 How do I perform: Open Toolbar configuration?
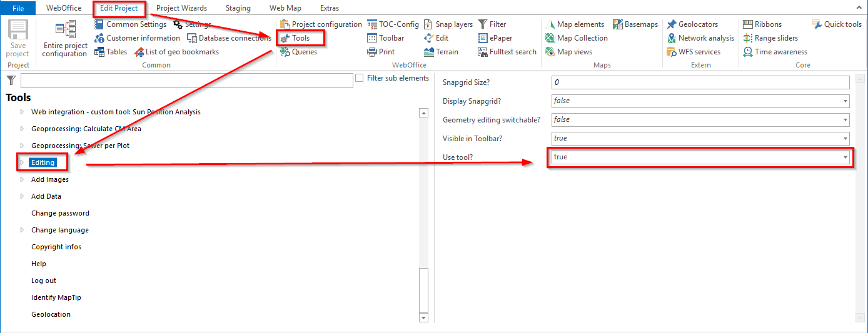click(x=386, y=38)
